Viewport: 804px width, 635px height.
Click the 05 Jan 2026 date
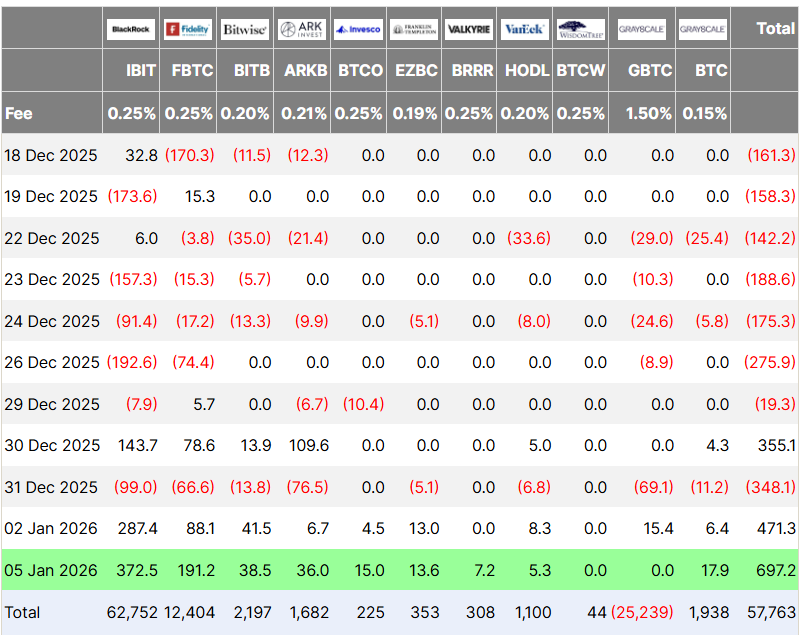(x=51, y=570)
